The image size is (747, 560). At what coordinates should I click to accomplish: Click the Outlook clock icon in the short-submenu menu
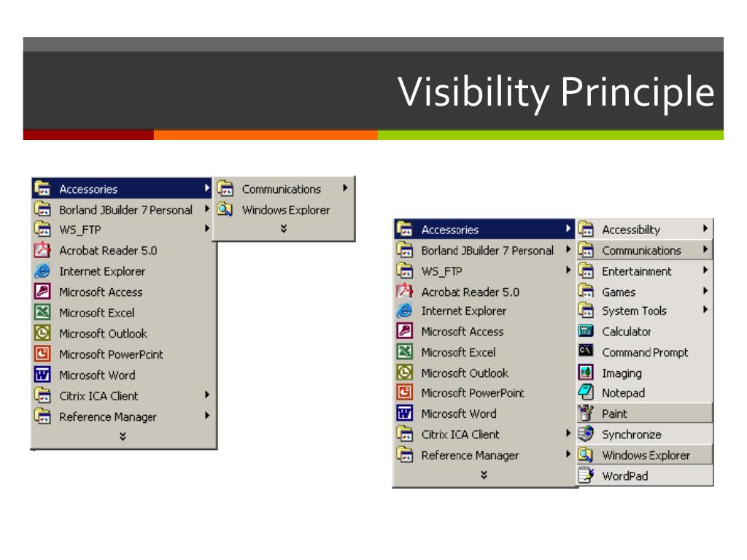tap(42, 332)
